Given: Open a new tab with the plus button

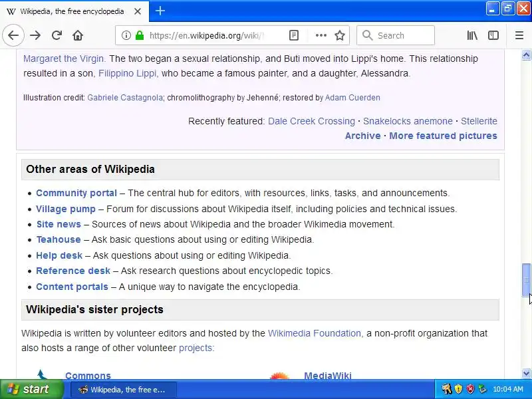Looking at the screenshot, I should (x=160, y=11).
